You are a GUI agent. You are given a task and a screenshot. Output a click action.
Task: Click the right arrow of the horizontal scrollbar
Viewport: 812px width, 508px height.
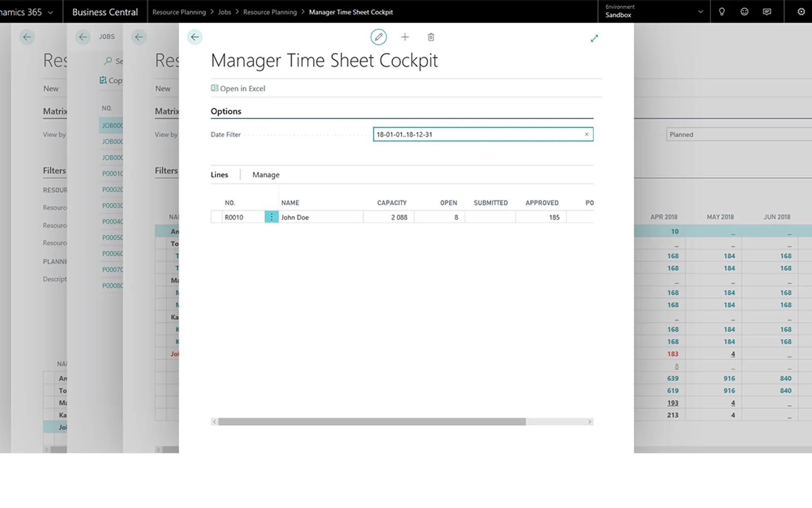coord(590,422)
